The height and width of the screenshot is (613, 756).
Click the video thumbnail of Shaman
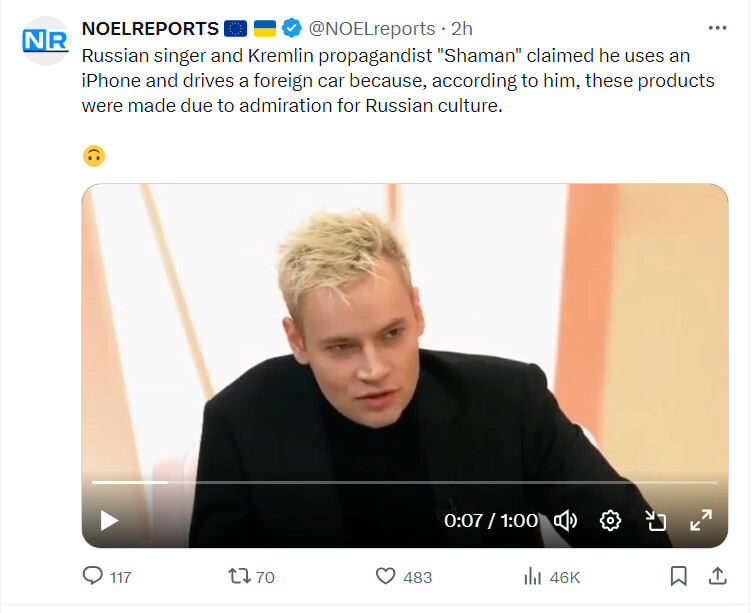point(404,340)
